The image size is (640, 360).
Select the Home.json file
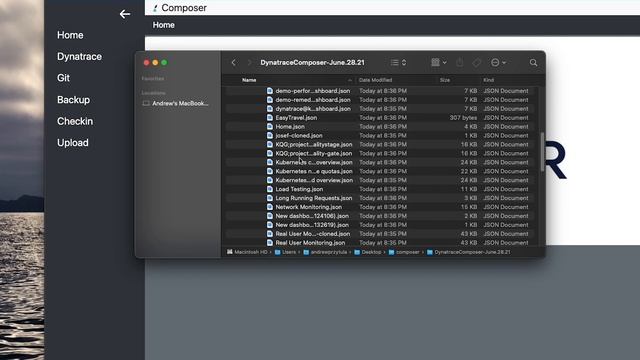290,127
